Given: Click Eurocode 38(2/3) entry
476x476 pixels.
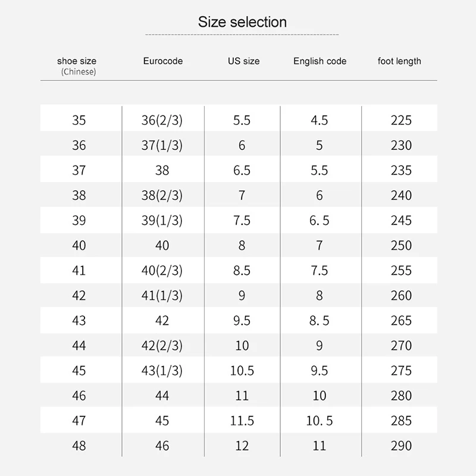Looking at the screenshot, I should click(x=162, y=196).
